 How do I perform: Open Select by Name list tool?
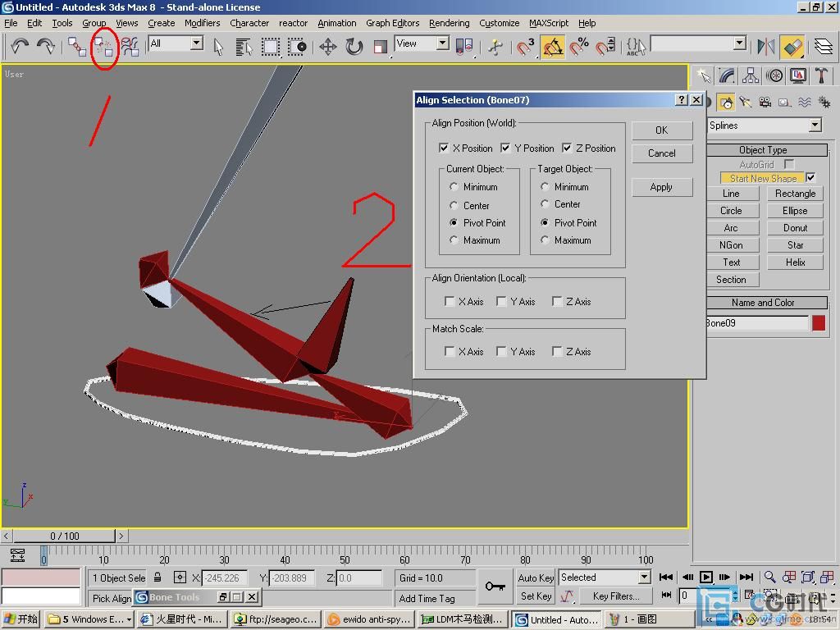244,47
